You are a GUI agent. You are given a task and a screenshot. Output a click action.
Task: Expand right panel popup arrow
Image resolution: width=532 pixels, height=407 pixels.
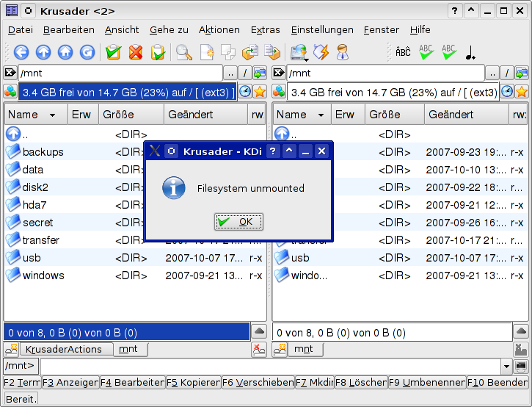click(521, 331)
